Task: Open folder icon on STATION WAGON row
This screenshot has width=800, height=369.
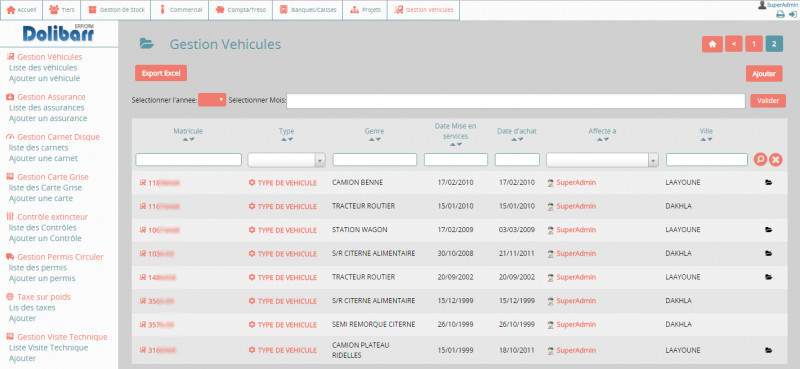Action: (x=768, y=230)
